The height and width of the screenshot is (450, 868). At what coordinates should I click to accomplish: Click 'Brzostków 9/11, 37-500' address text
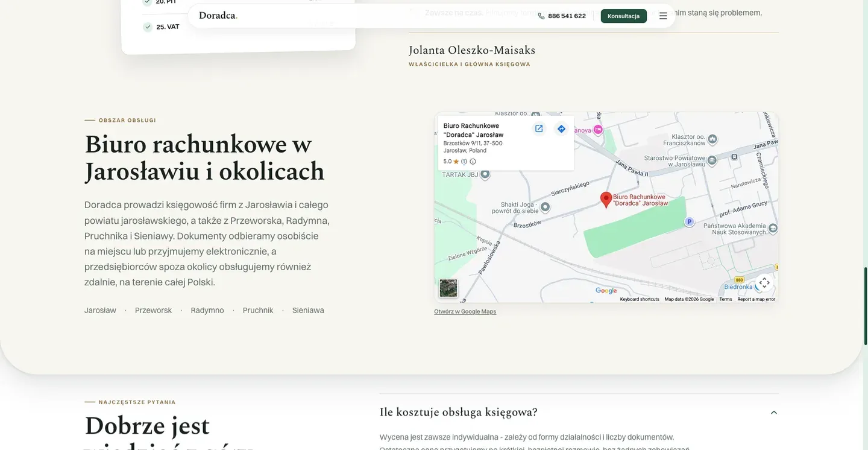pos(473,143)
